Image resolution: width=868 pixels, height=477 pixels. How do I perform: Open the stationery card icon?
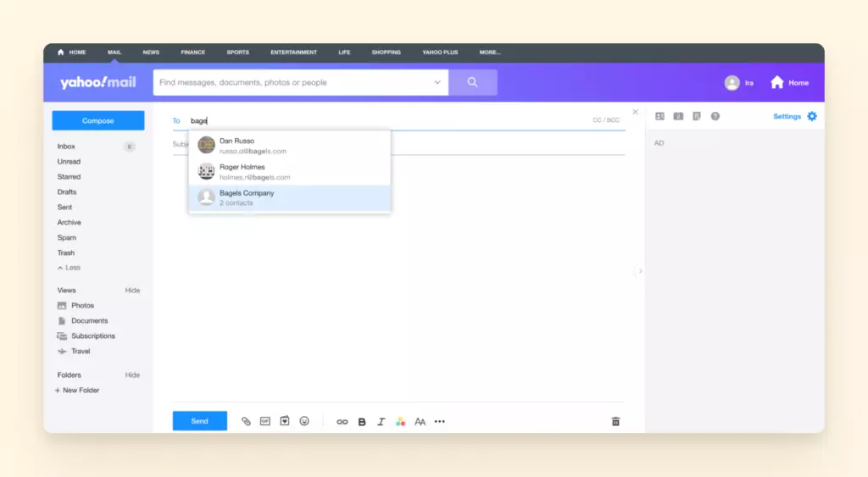pyautogui.click(x=285, y=421)
